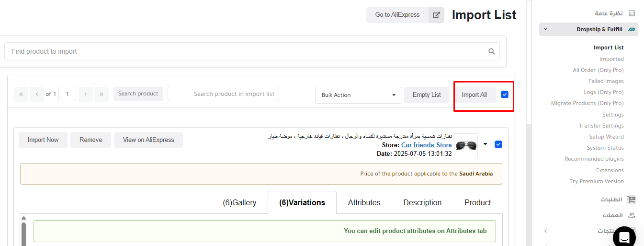Open the Car friends Store link
The height and width of the screenshot is (246, 644).
(x=426, y=145)
